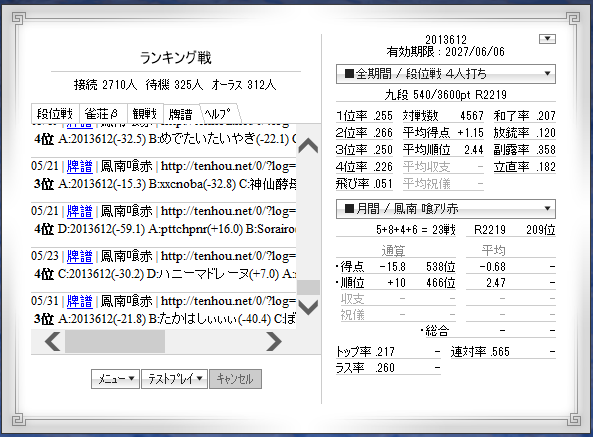Open the 牌譜 link for the first 05/21 game
593x437 pixels.
79,166
